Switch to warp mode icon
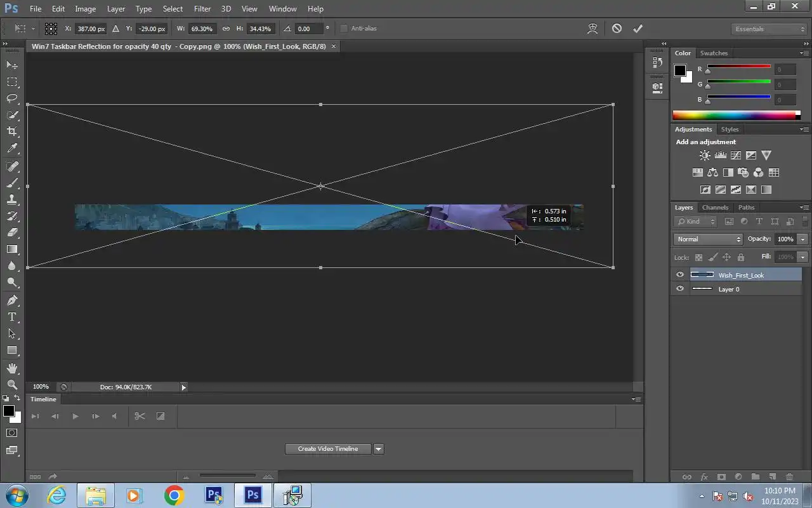This screenshot has width=812, height=508. click(593, 29)
